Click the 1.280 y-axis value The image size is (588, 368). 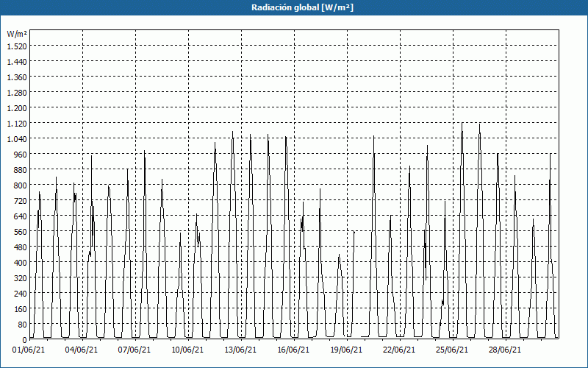[17, 93]
